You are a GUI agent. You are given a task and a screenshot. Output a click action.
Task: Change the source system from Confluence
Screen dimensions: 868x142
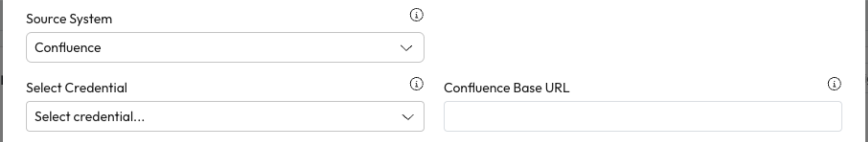[225, 47]
